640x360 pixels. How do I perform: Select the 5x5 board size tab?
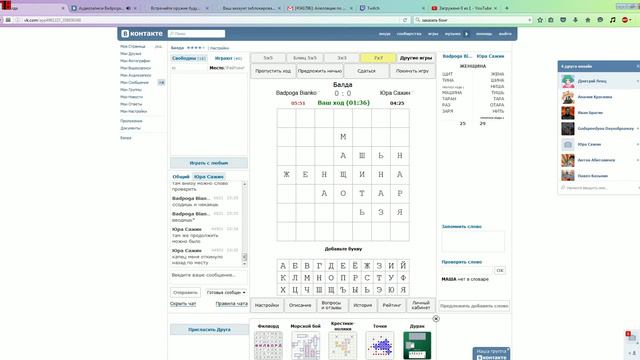268,58
